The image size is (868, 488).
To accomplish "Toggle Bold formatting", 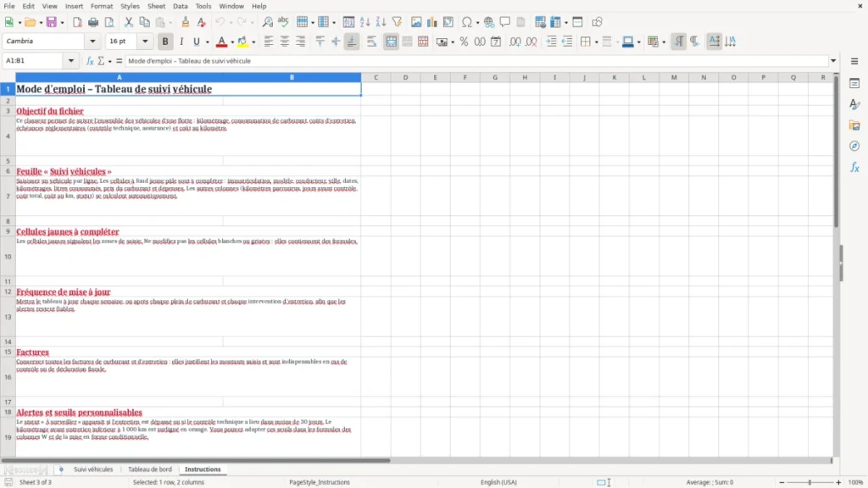I will coord(165,42).
